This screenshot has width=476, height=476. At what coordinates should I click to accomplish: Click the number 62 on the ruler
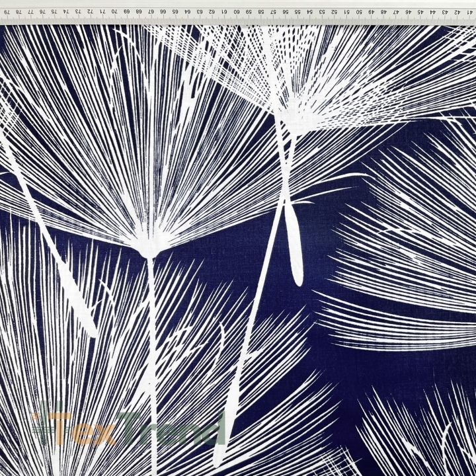tap(212, 12)
